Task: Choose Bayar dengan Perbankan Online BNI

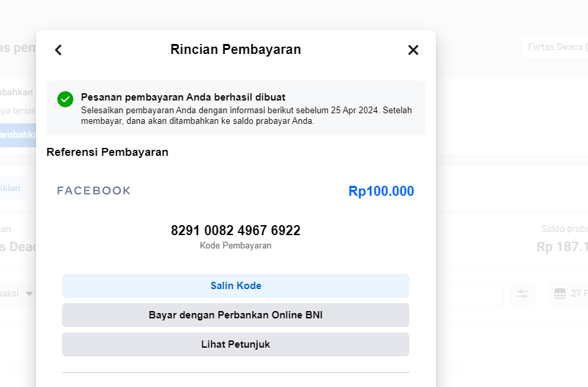Action: coord(235,315)
